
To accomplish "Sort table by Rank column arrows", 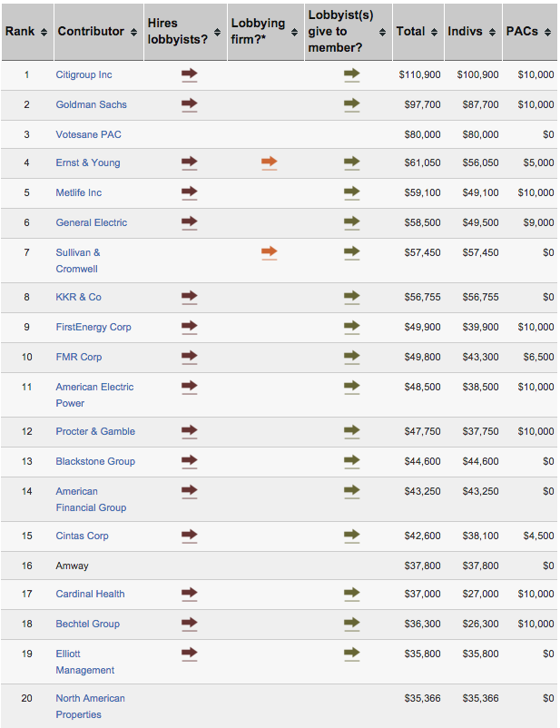I will [x=44, y=32].
